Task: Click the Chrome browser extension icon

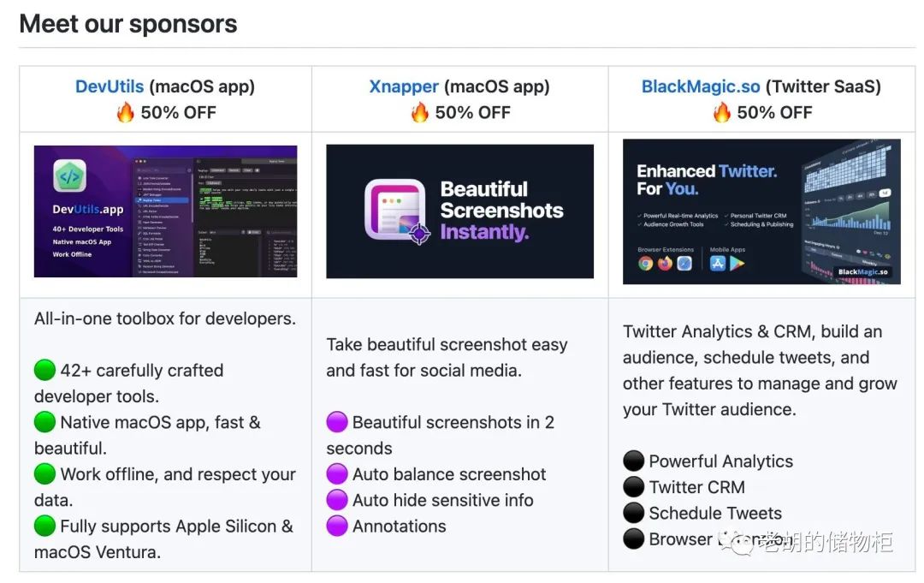Action: click(x=646, y=264)
